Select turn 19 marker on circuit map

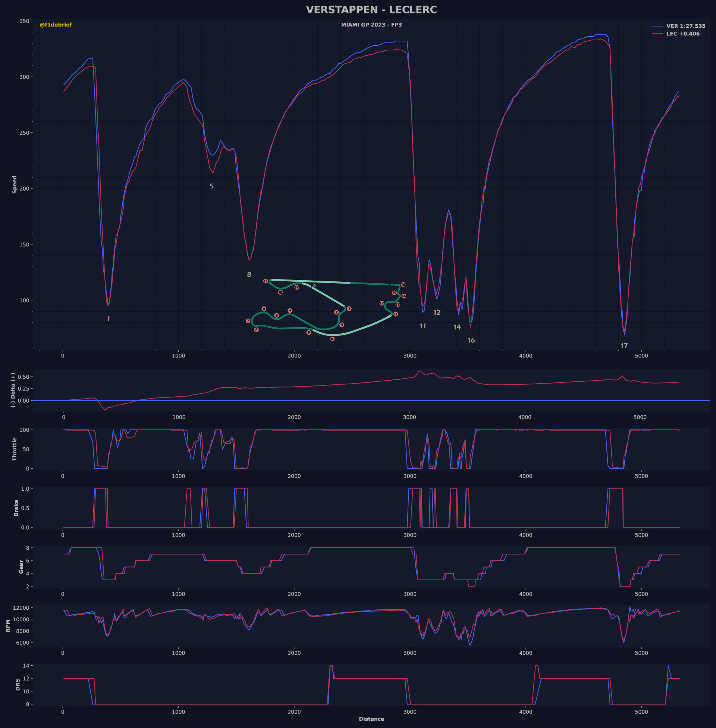pos(297,287)
